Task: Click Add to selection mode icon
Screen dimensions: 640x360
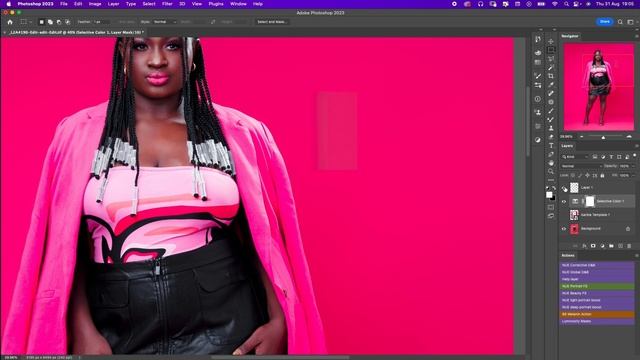Action: 50,22
